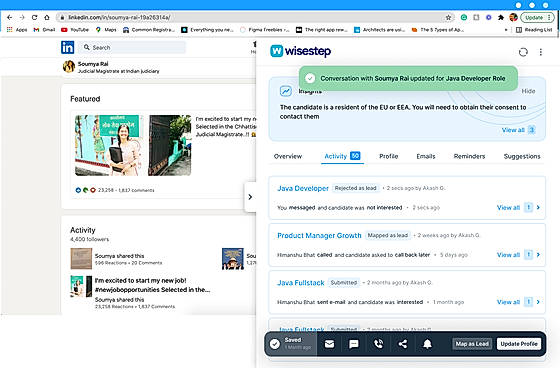
Task: Open the chat message icon in bottom toolbar
Action: coord(354,344)
